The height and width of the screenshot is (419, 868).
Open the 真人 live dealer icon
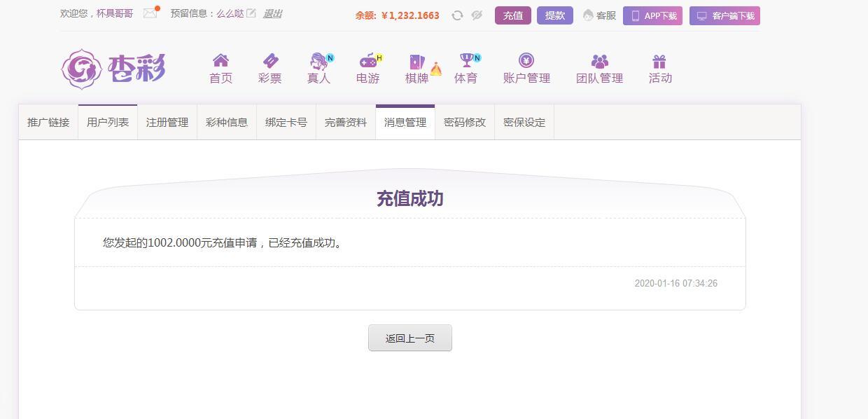click(319, 60)
